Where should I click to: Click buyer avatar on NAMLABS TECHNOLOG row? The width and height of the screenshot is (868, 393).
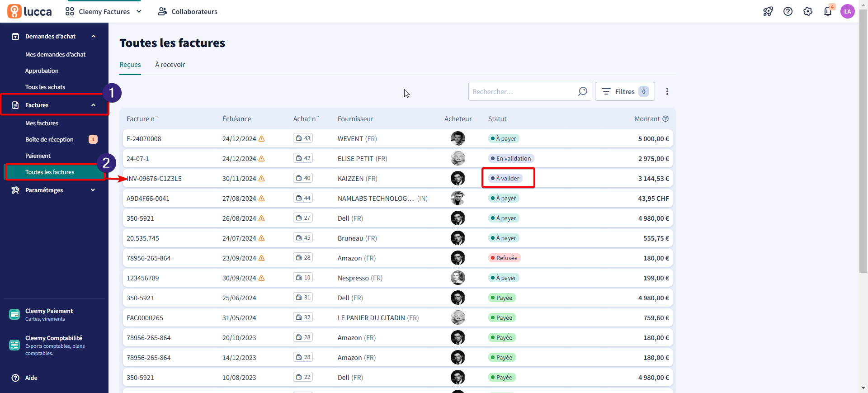click(x=458, y=198)
